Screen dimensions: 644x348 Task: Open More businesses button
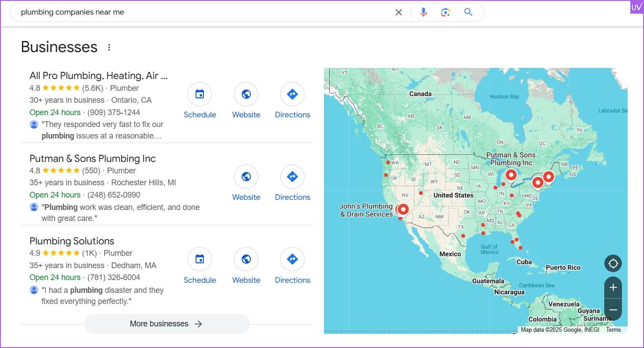(x=167, y=324)
